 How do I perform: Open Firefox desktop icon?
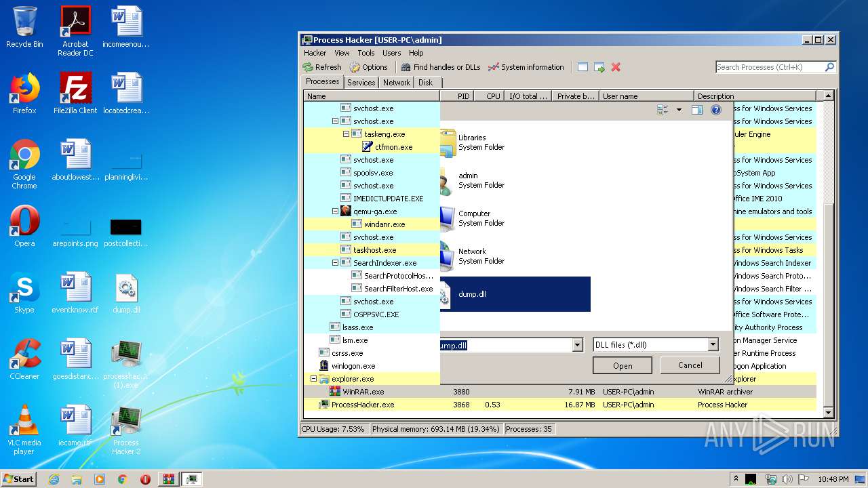24,94
